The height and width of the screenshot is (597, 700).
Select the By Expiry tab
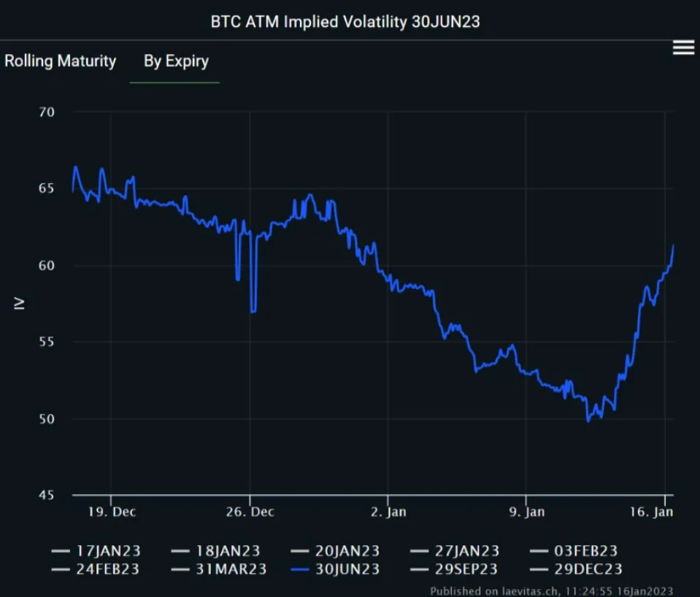[x=176, y=61]
